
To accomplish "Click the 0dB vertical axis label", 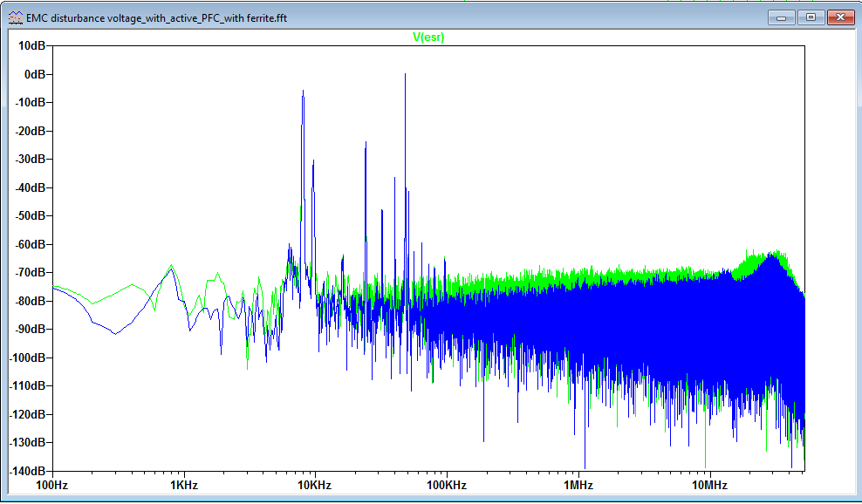I will tap(35, 74).
